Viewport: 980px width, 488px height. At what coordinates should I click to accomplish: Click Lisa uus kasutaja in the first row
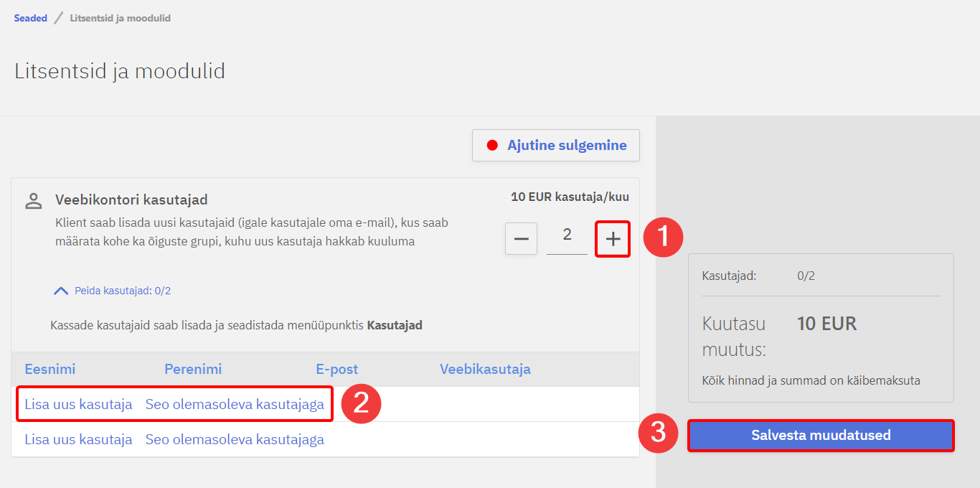click(x=78, y=404)
